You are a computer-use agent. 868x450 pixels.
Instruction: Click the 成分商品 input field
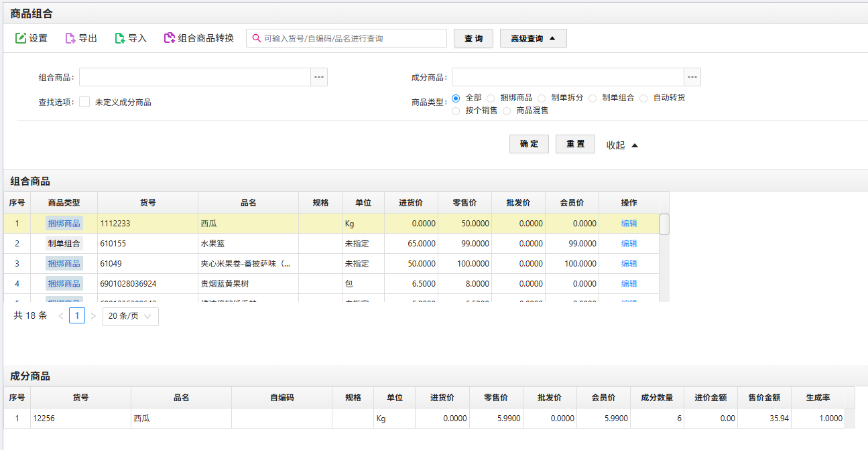coord(568,77)
